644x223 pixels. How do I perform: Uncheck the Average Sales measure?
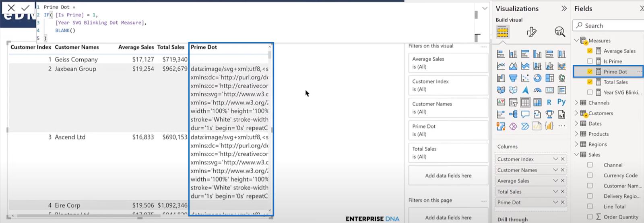click(590, 51)
